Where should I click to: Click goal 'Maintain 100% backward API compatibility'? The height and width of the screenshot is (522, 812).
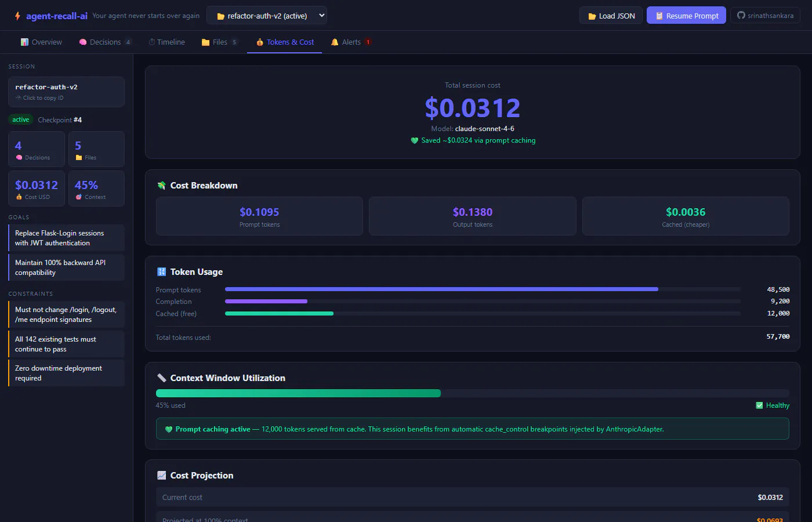point(66,267)
